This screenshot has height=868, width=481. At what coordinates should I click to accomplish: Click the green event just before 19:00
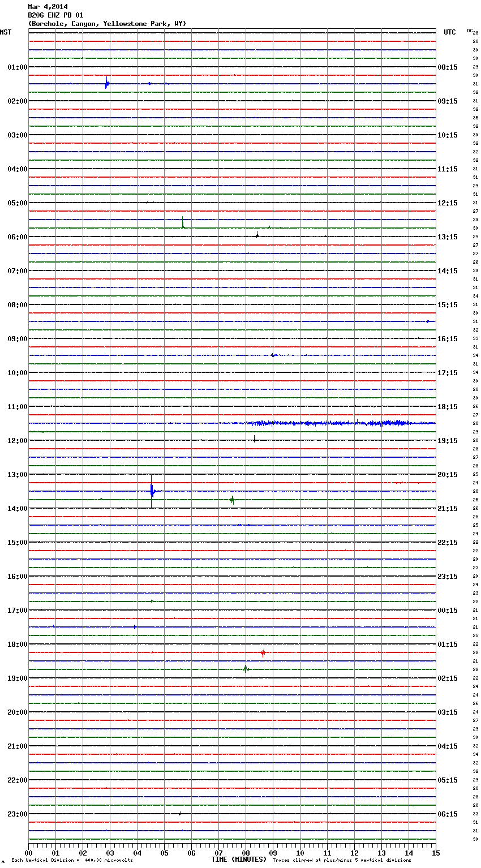(x=246, y=669)
